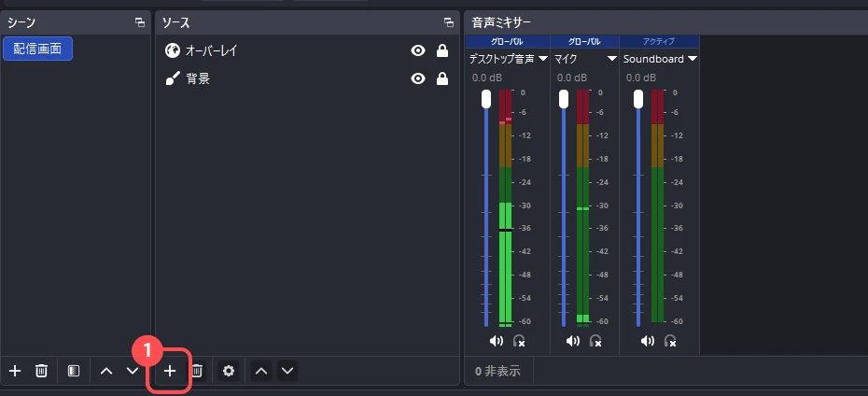The image size is (868, 396).
Task: Toggle monitoring headphone for Soundboard
Action: [670, 341]
